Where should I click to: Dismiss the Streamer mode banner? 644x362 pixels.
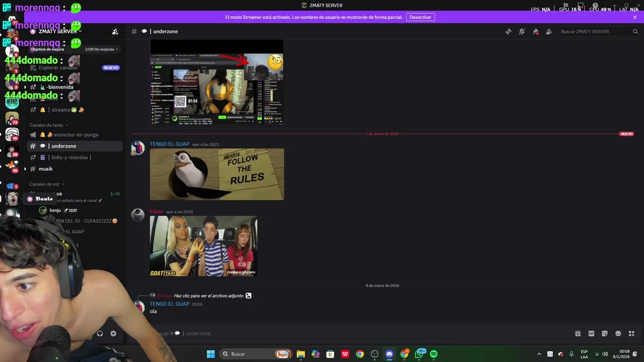pos(635,17)
